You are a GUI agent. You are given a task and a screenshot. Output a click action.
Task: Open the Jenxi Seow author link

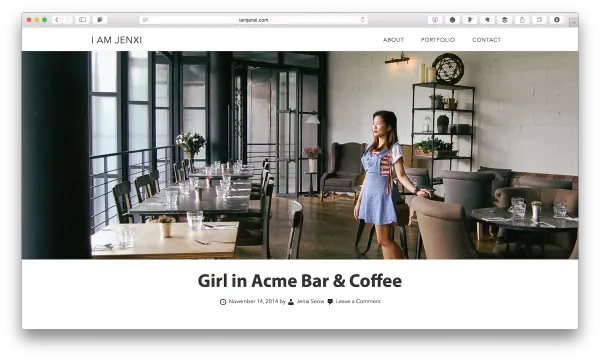(310, 301)
